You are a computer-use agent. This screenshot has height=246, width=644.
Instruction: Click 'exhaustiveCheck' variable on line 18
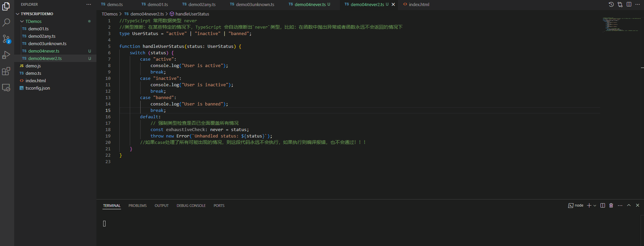point(185,129)
